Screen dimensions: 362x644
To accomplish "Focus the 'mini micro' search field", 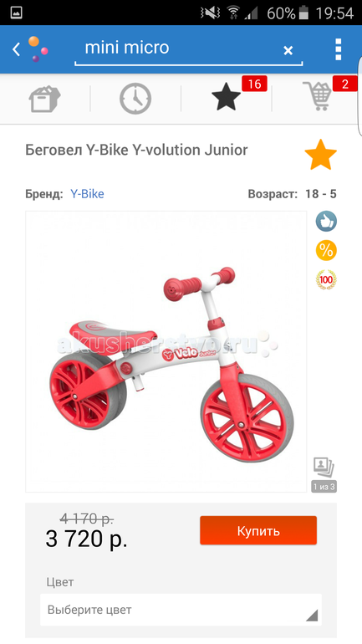I will click(x=188, y=49).
